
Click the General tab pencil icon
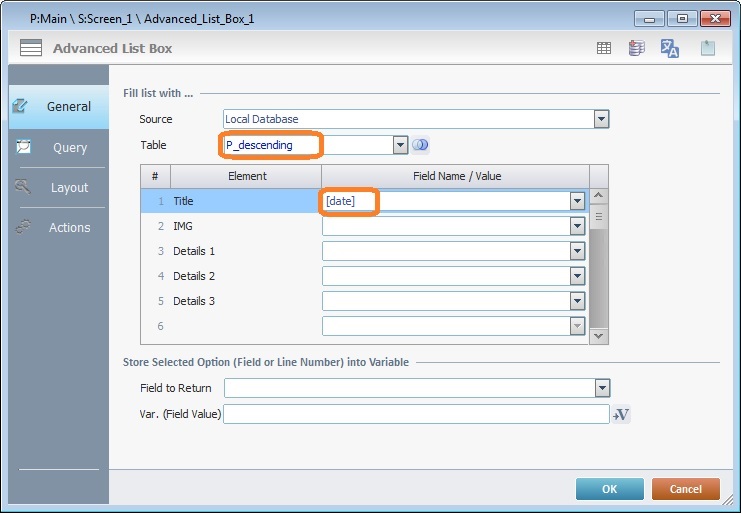19,106
